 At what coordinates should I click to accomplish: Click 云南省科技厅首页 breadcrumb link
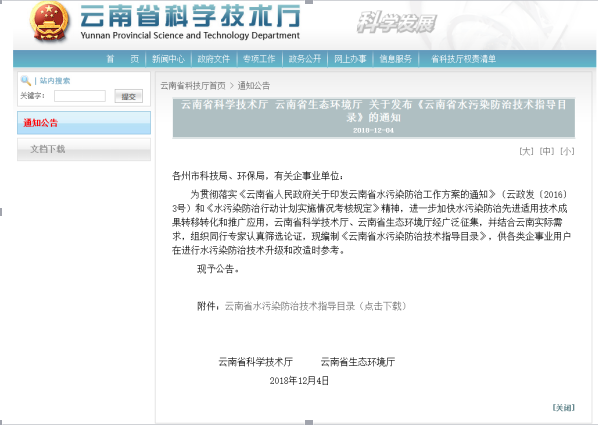[x=193, y=85]
